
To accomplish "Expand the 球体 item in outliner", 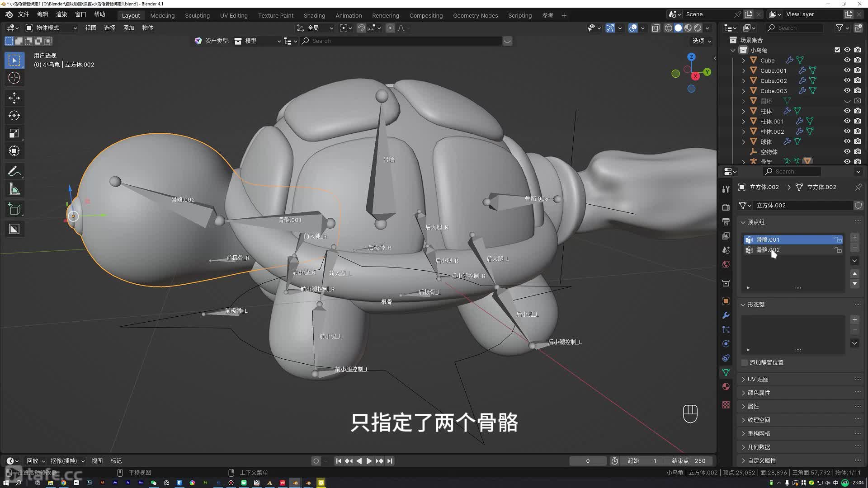I will pos(744,142).
